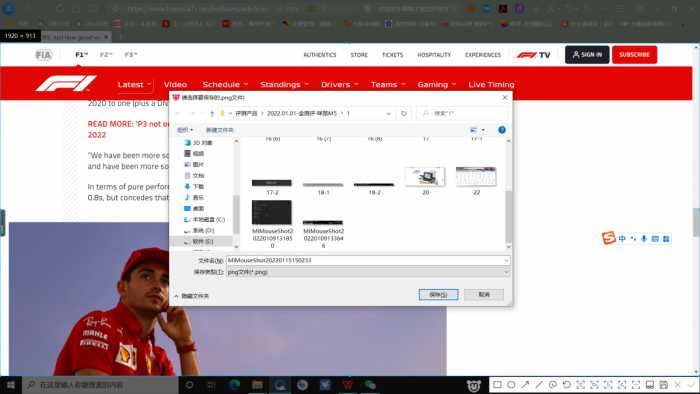The image size is (700, 394).
Task: Open Microsoft Edge from the taskbar
Action: click(235, 385)
